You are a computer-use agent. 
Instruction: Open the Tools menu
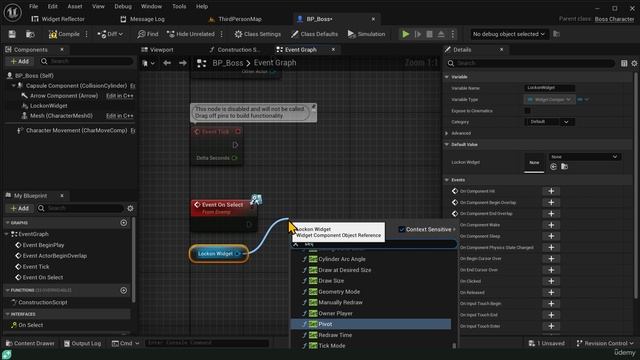pyautogui.click(x=179, y=7)
